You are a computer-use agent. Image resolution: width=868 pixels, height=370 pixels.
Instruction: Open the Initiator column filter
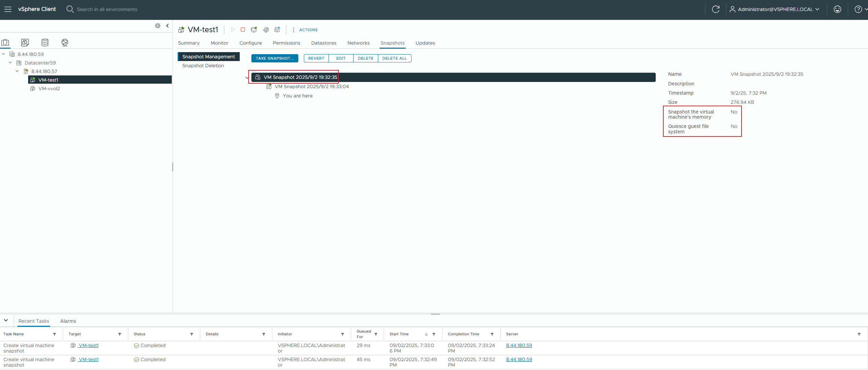pyautogui.click(x=343, y=334)
